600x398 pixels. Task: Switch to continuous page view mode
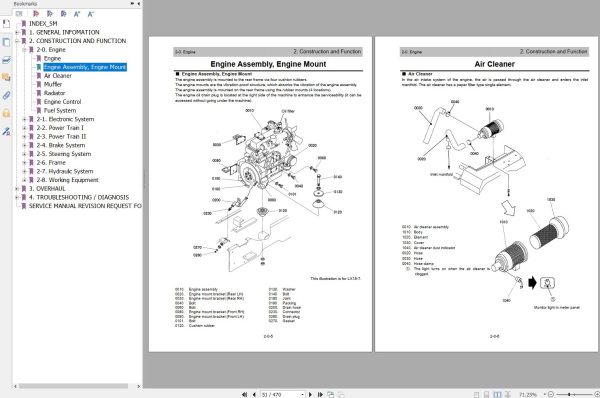(486, 394)
